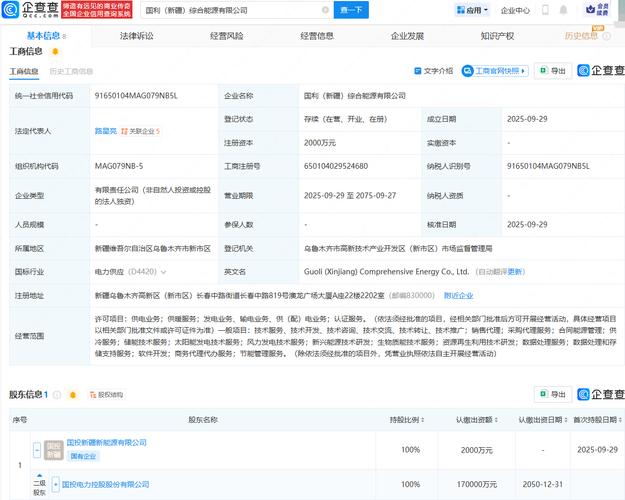Click the 国有企业 tag

click(83, 456)
